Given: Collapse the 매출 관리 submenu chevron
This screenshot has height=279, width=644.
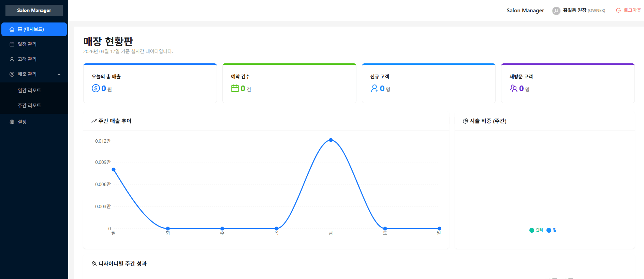Looking at the screenshot, I should pyautogui.click(x=59, y=74).
